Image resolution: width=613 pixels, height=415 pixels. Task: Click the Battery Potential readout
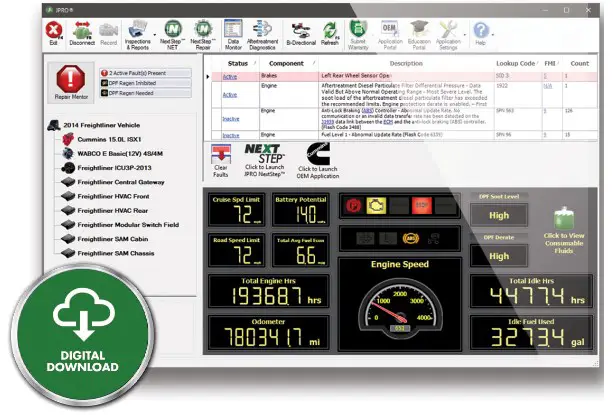(300, 210)
